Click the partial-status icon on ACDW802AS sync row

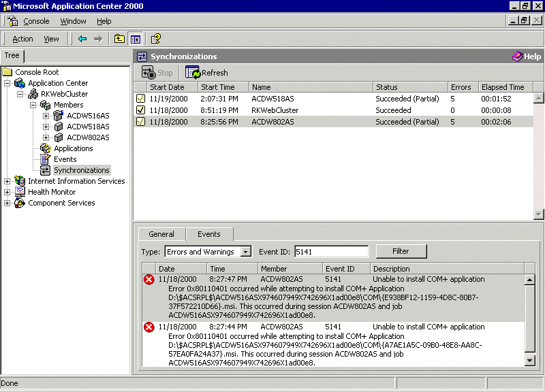point(140,122)
